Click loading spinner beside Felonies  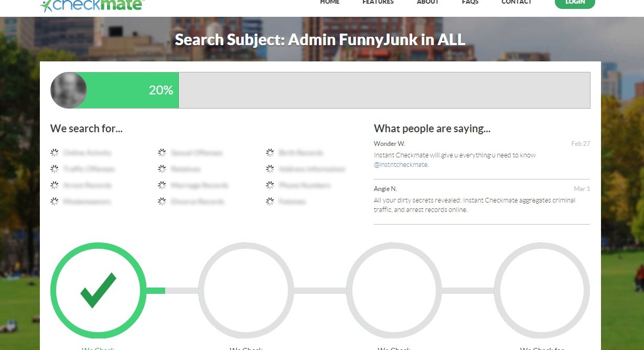270,201
